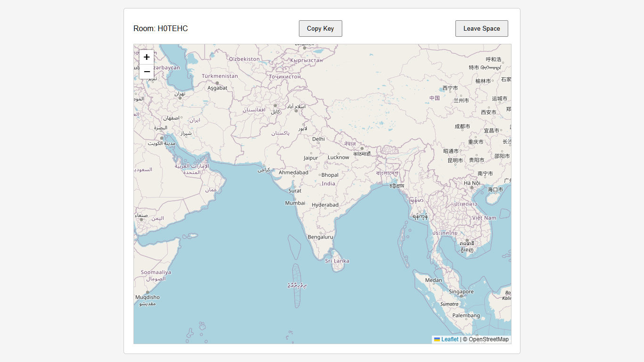644x362 pixels.
Task: Click the Lucknow city label
Action: (x=339, y=157)
